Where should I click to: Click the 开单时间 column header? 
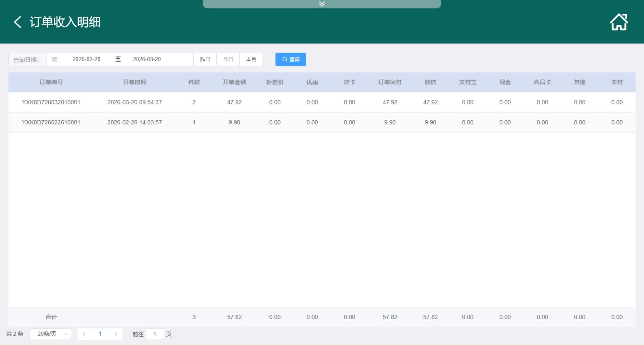click(x=135, y=82)
